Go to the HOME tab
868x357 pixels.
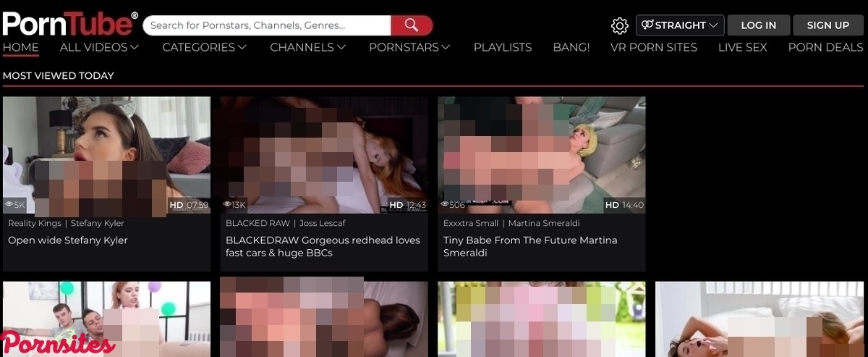pyautogui.click(x=20, y=47)
